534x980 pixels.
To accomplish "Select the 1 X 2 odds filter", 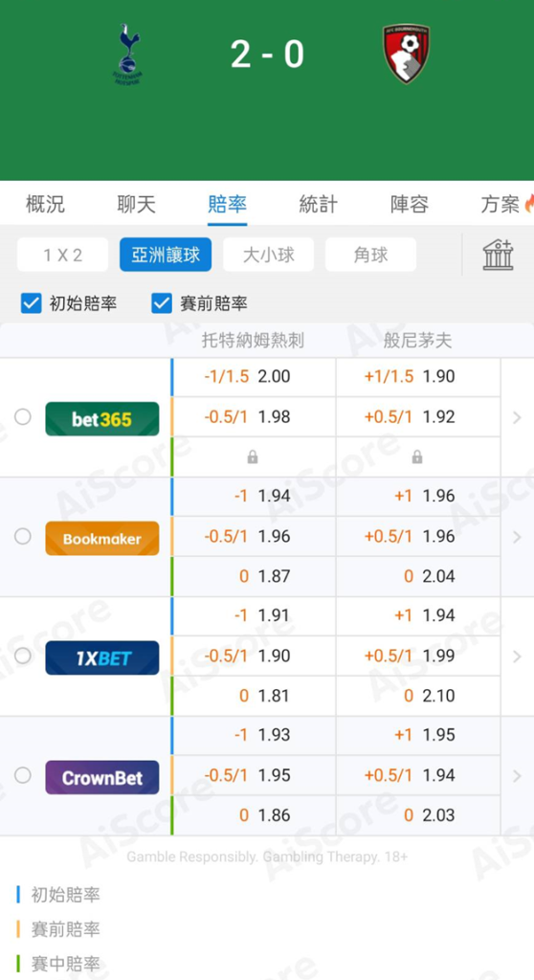I will pyautogui.click(x=62, y=255).
